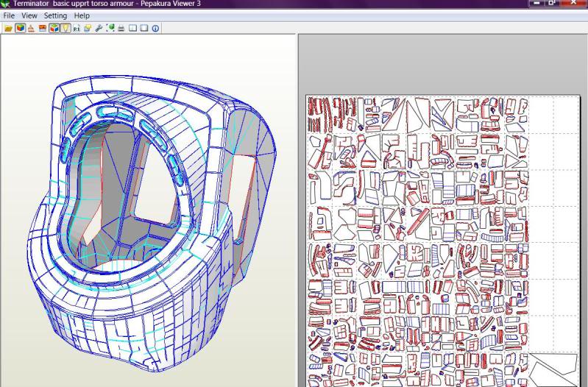Viewport: 588px width, 387px height.
Task: Open the blue info about icon
Action: pyautogui.click(x=155, y=29)
